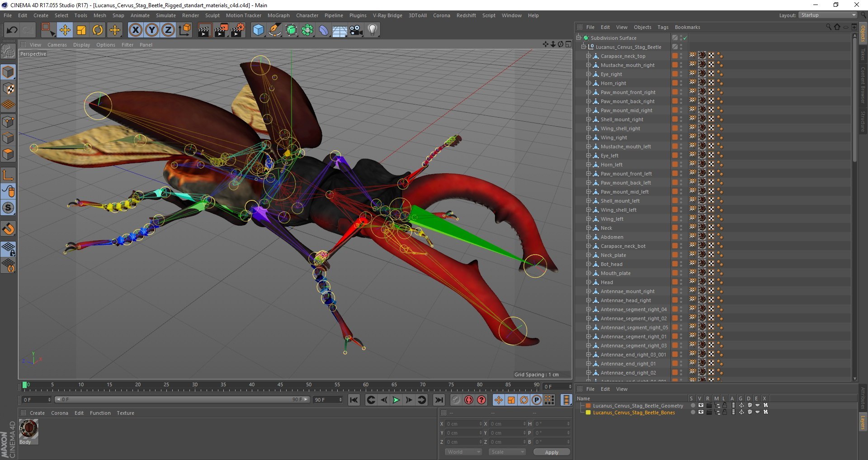
Task: Click the preview range slider bar
Action: coord(182,399)
